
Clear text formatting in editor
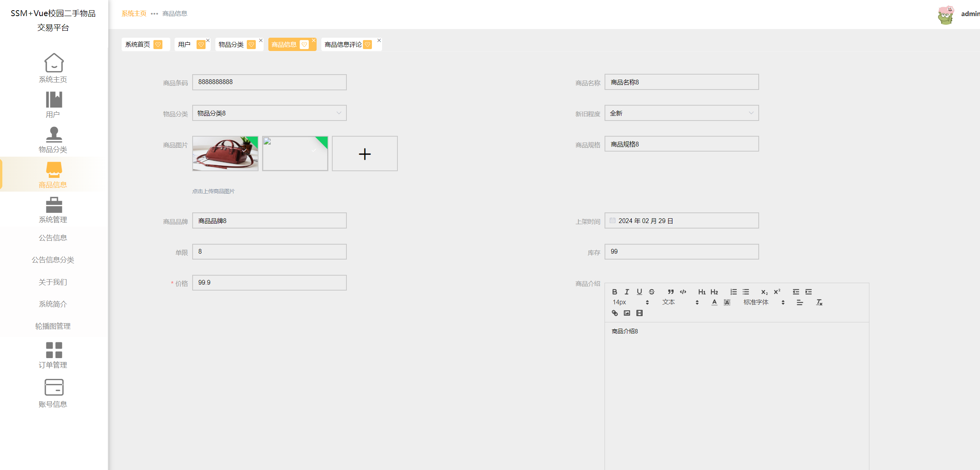coord(819,302)
